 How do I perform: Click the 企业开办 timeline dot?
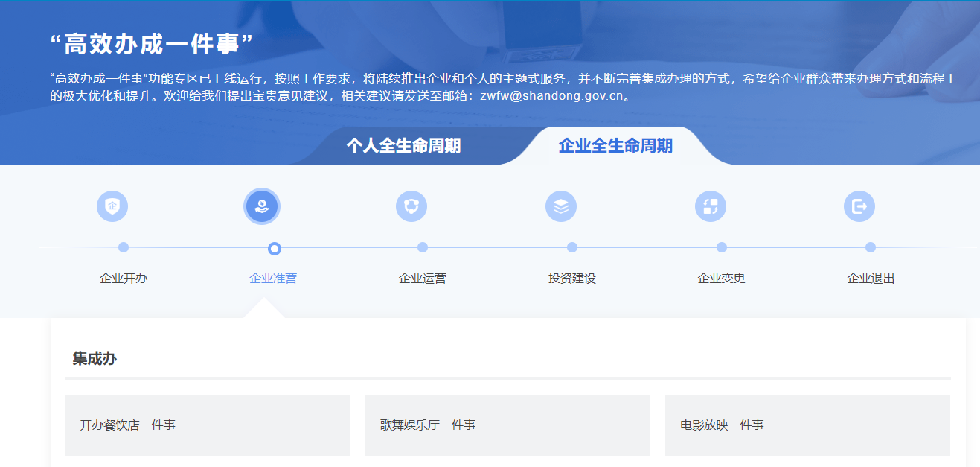pos(124,247)
